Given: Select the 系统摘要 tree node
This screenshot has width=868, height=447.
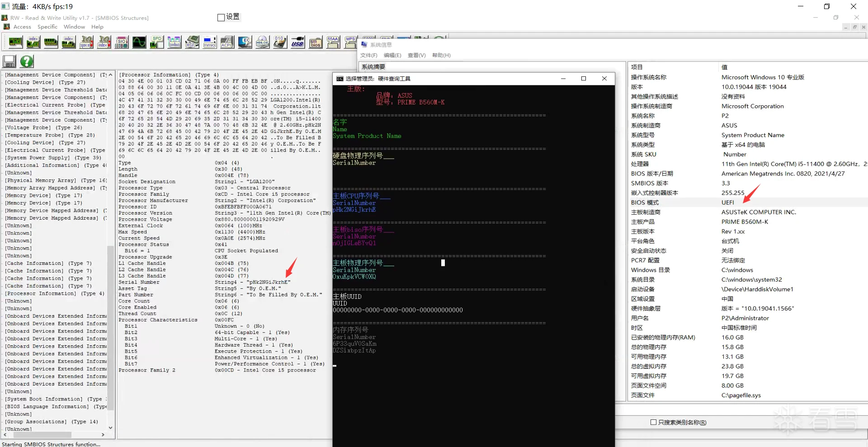Looking at the screenshot, I should [373, 67].
